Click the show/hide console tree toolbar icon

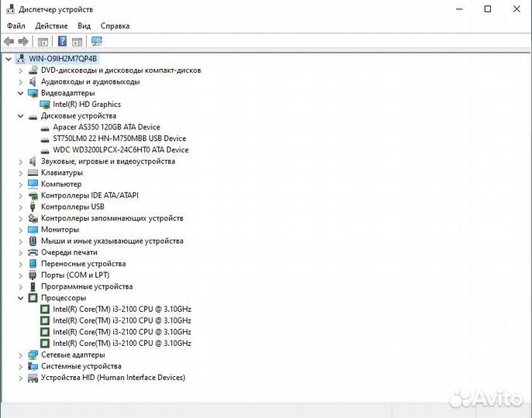coord(43,42)
